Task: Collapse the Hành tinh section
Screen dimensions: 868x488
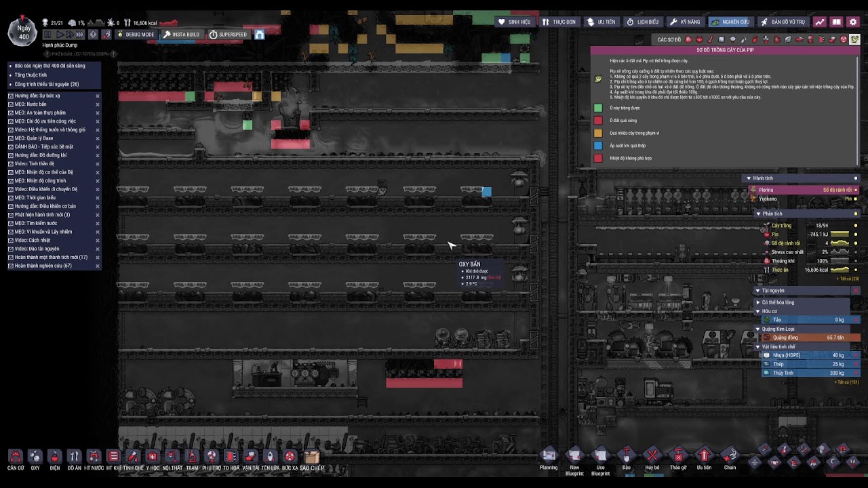Action: pyautogui.click(x=749, y=178)
